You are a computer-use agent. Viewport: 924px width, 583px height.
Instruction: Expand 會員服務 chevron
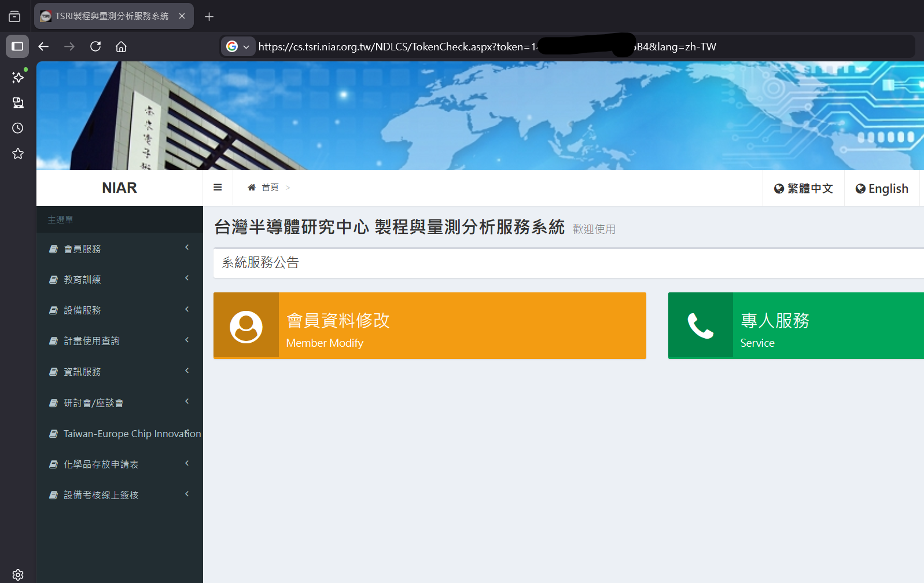187,247
